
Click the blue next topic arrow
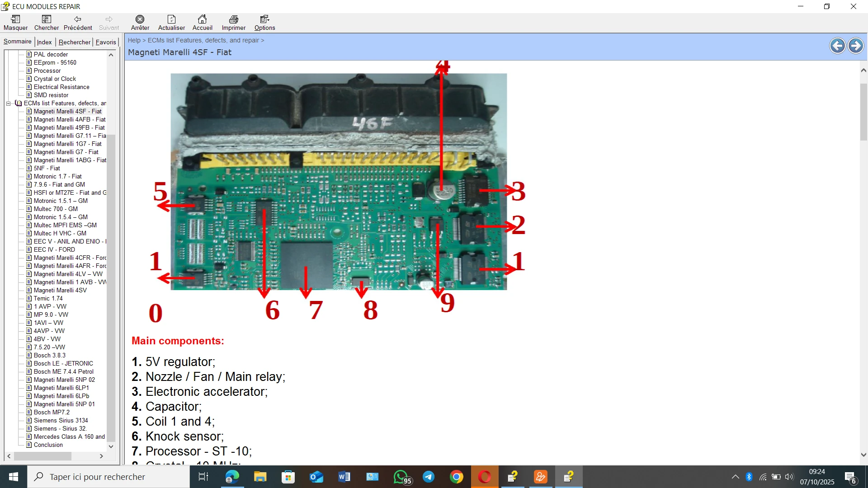point(855,46)
